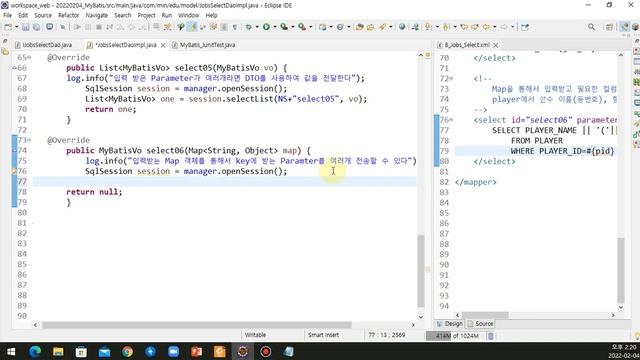Open the Next Annotation dropdown arrow
Image resolution: width=640 pixels, height=360 pixels.
pyautogui.click(x=437, y=27)
